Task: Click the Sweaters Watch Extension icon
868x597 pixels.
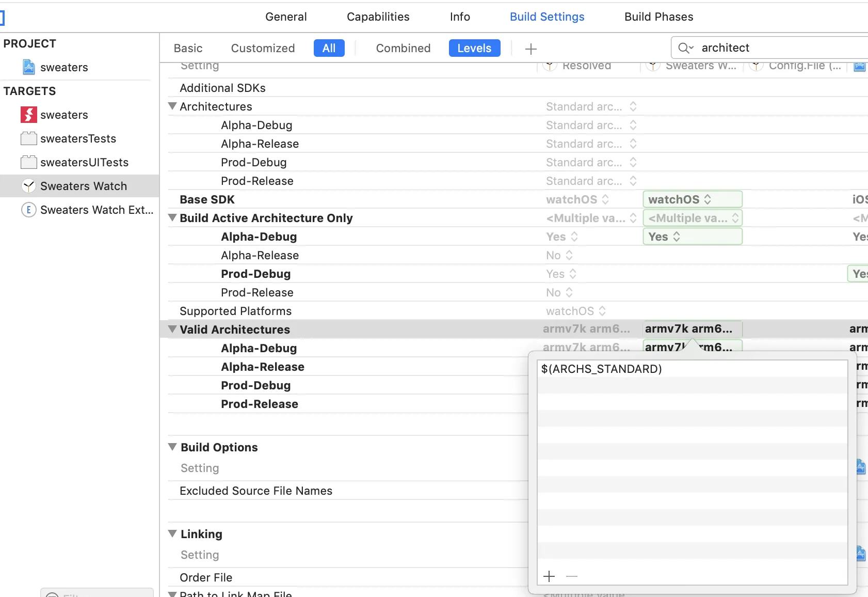Action: [29, 210]
